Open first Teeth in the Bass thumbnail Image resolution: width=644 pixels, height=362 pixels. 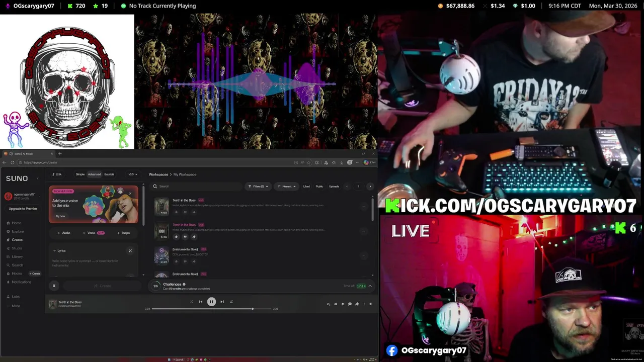162,206
